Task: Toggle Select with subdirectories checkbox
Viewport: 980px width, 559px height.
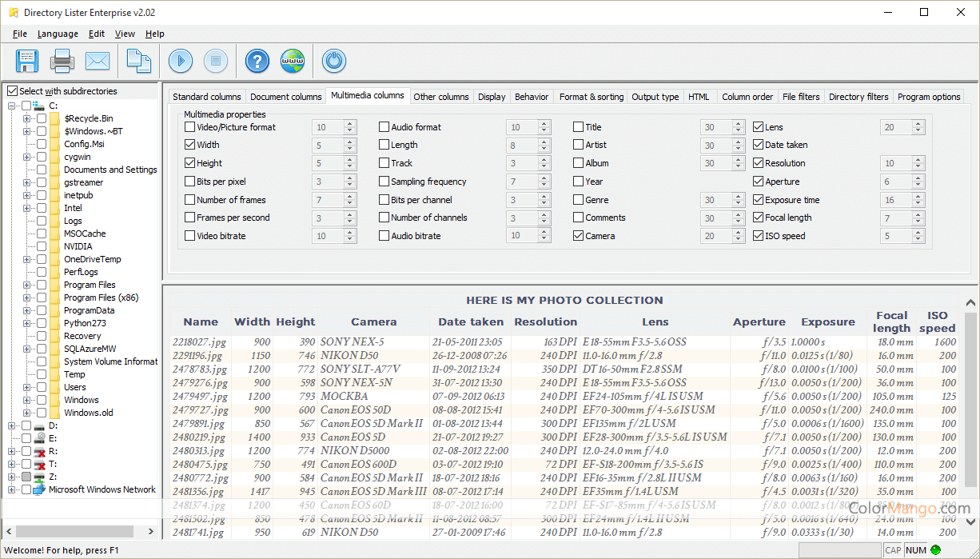Action: tap(12, 91)
